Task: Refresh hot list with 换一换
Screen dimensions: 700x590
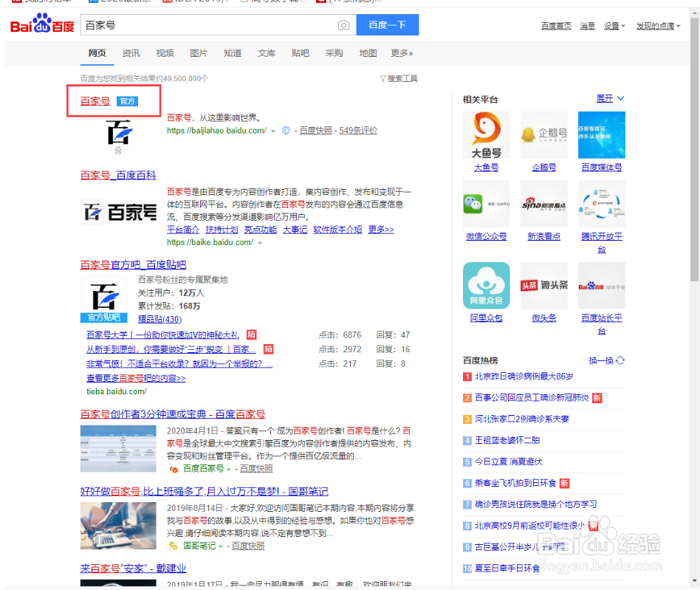Action: click(x=606, y=360)
